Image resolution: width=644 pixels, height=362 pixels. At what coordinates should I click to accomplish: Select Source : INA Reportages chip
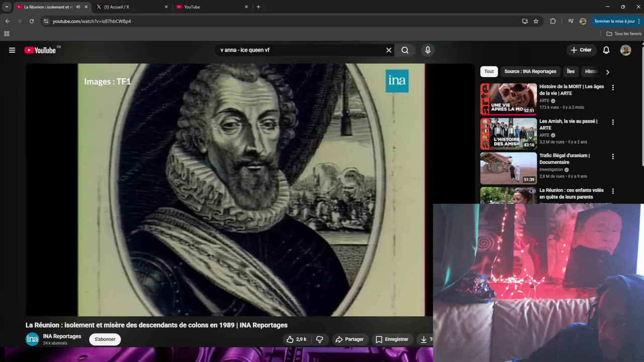[530, 71]
